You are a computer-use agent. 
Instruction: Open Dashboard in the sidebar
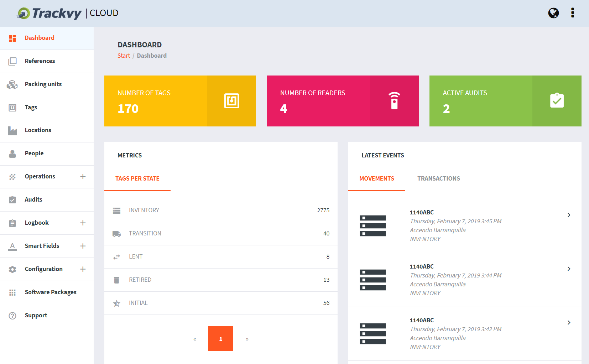click(x=47, y=38)
